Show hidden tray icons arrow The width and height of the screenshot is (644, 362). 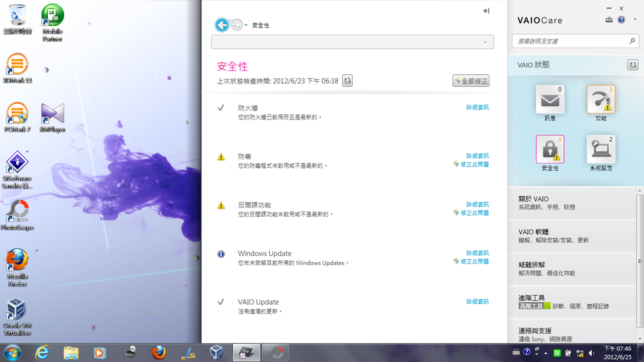(546, 353)
